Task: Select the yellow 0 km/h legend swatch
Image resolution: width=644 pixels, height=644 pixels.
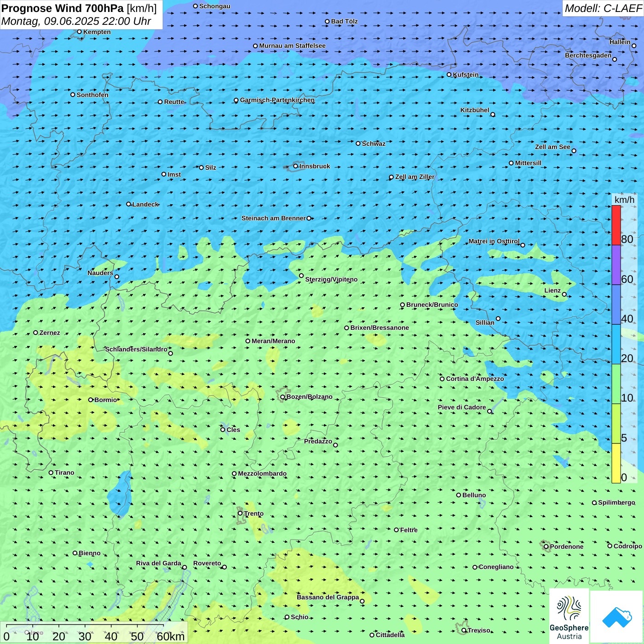Action: [616, 463]
